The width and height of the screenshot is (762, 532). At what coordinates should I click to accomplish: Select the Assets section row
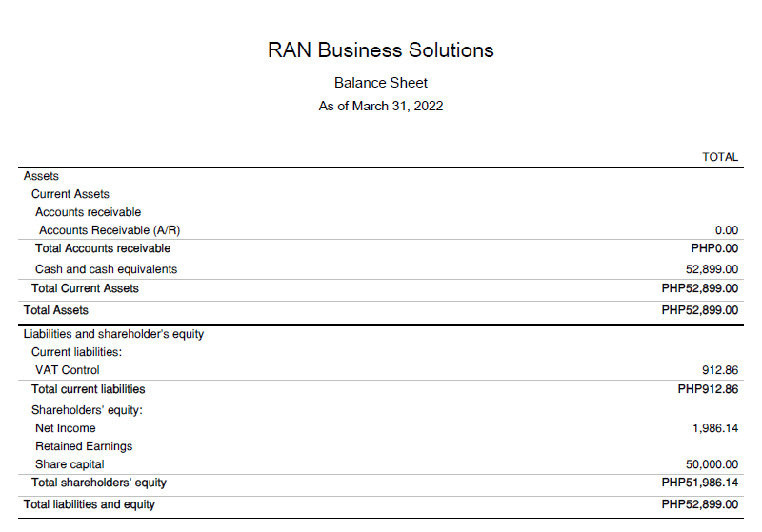click(x=41, y=176)
